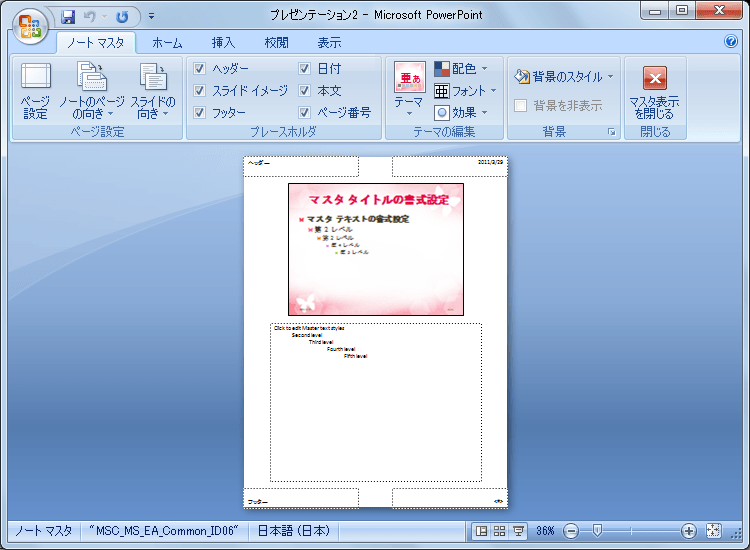Save the presentation via quick access toolbar
The height and width of the screenshot is (550, 750).
68,17
